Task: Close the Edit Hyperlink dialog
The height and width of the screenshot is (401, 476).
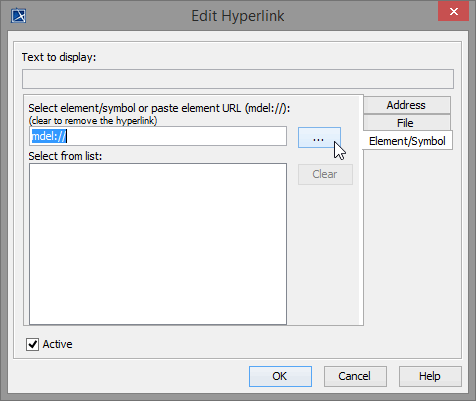Action: 453,12
